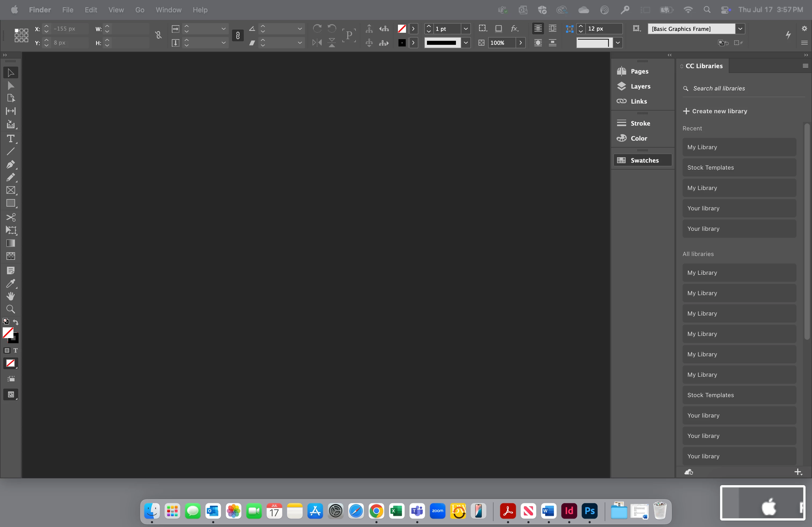
Task: Open Stock Templates under Recent
Action: tap(739, 167)
